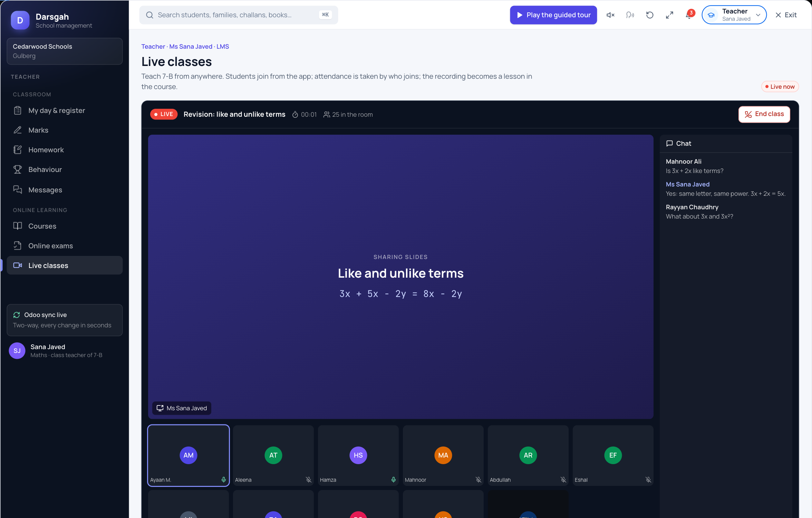Go to Marks in the sidebar
This screenshot has height=518, width=812.
coord(65,130)
